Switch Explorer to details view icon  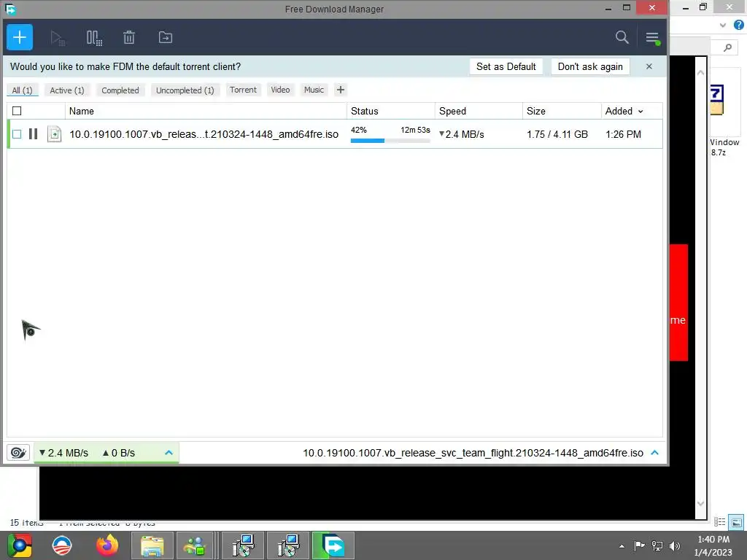tap(719, 522)
